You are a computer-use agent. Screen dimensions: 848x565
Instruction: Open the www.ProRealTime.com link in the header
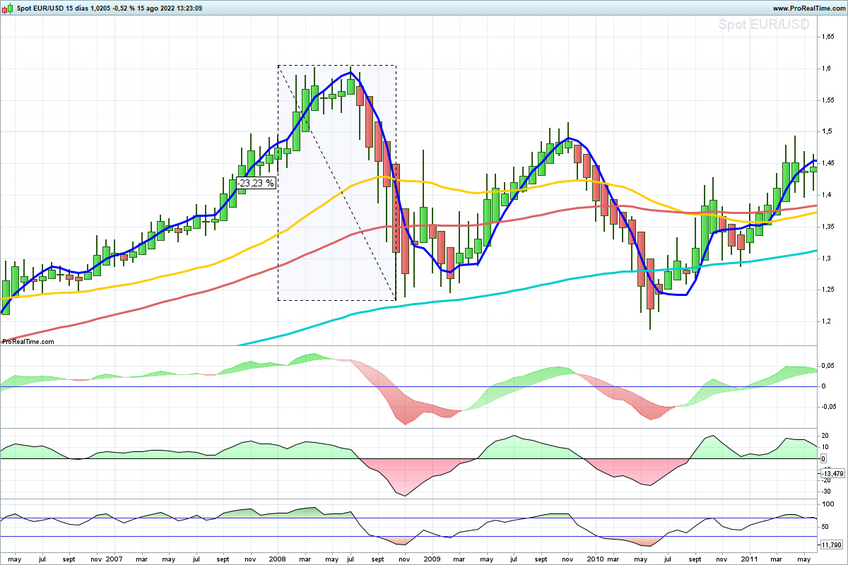(809, 8)
